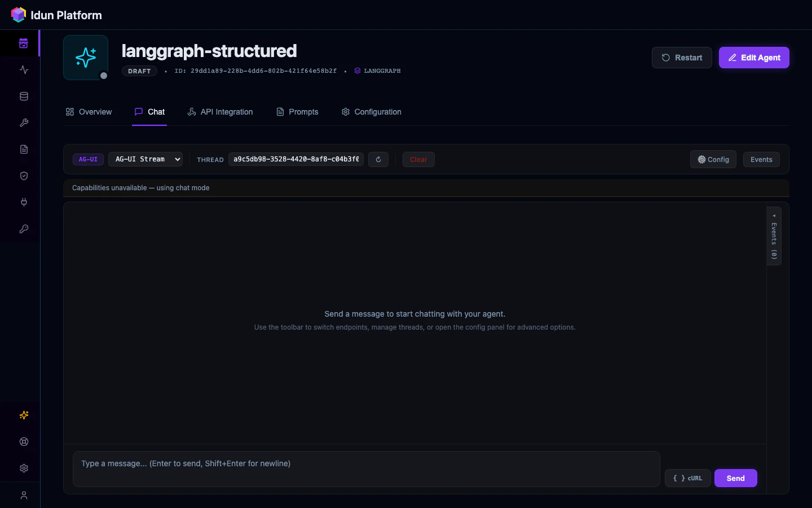Screen dimensions: 812x508
Task: Open the help lifebuoy icon near the bottom sidebar
Action: pos(23,442)
